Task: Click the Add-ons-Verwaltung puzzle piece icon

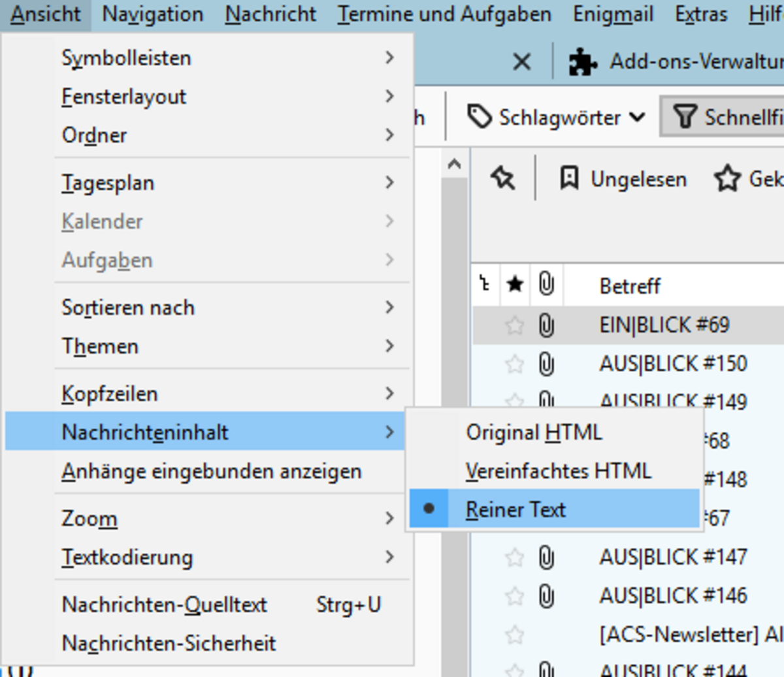Action: click(x=583, y=63)
